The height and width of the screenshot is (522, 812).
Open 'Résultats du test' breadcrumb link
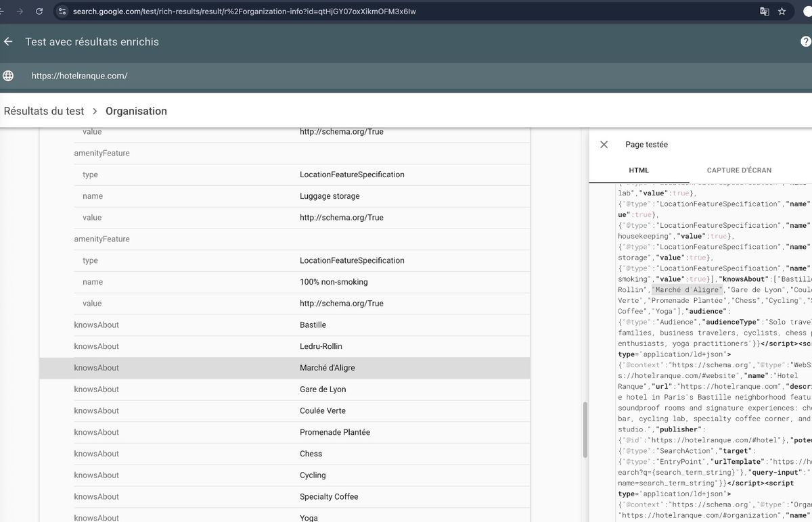pyautogui.click(x=44, y=111)
